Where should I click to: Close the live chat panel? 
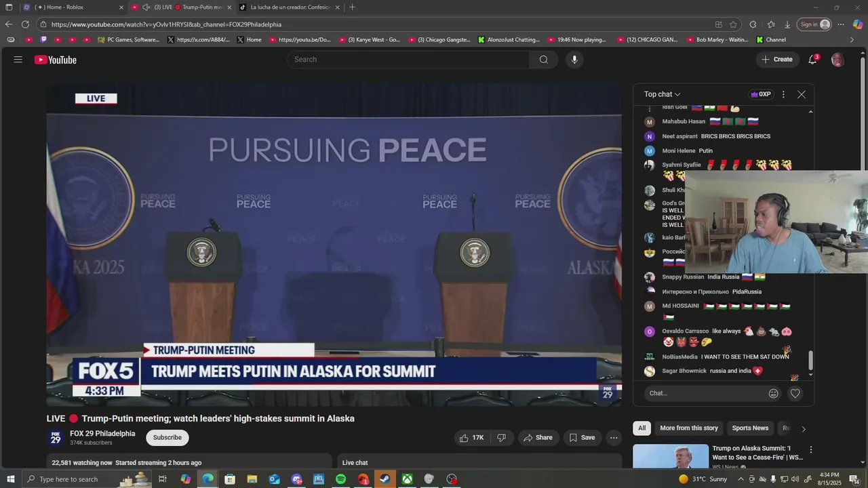coord(802,94)
